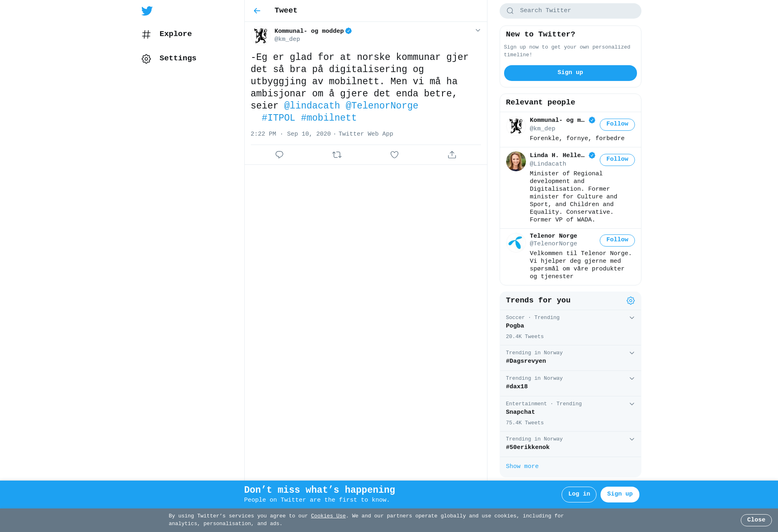This screenshot has width=778, height=532.
Task: Share the tweet using share icon
Action: click(452, 155)
